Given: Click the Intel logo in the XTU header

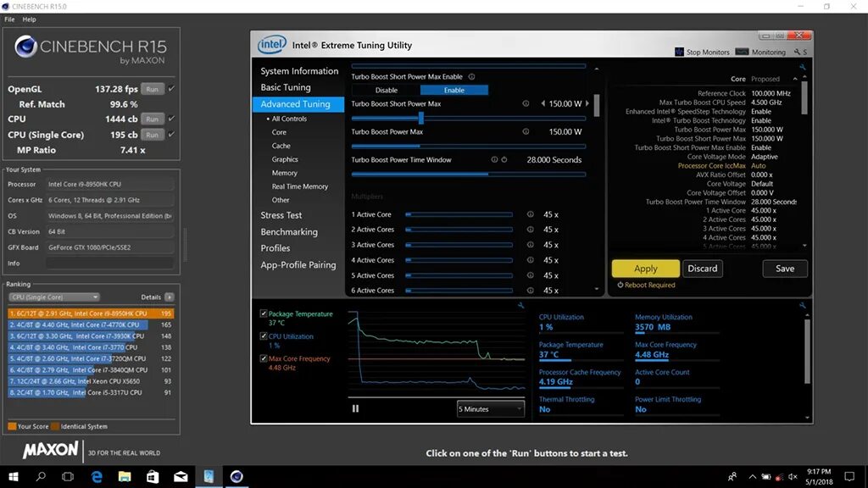Looking at the screenshot, I should click(x=272, y=45).
